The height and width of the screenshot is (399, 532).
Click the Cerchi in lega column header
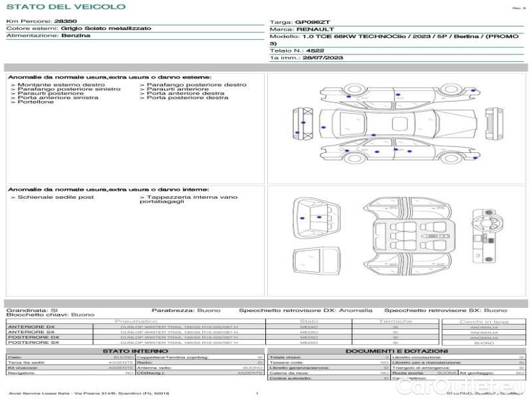pos(483,321)
